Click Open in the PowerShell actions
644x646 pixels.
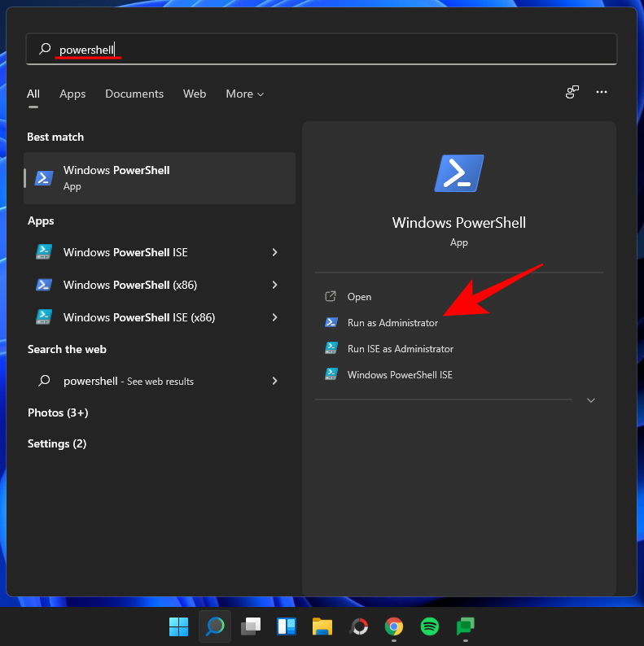pyautogui.click(x=359, y=297)
